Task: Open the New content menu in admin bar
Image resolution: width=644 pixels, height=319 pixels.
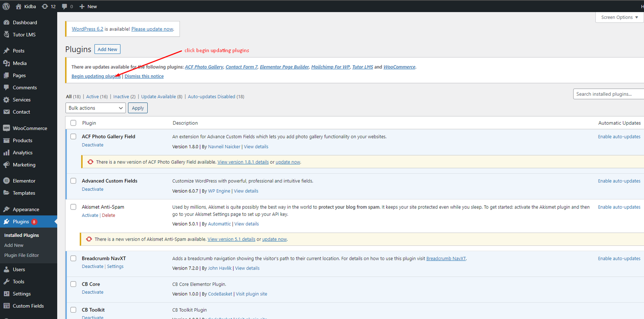Action: tap(88, 6)
